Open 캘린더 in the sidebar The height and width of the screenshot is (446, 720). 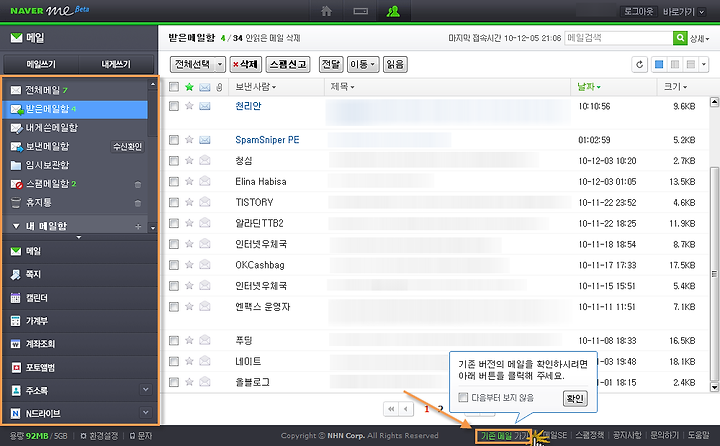click(x=80, y=298)
